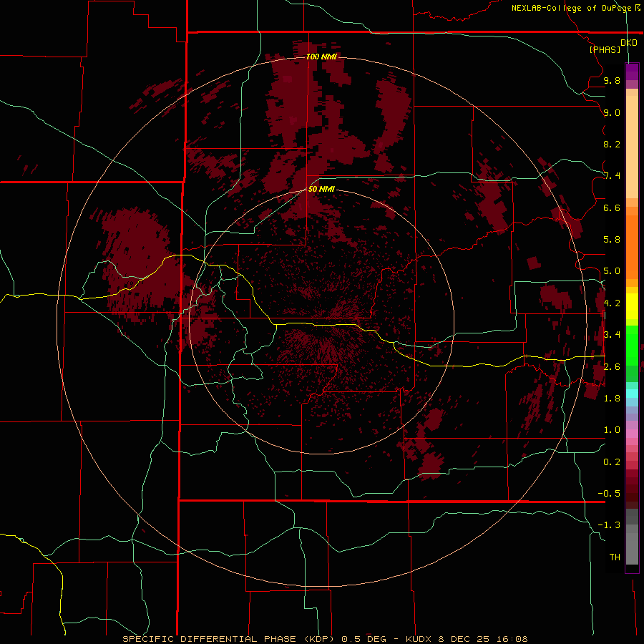This screenshot has width=644, height=644.
Task: Click the [PHAS] label above the color bar
Action: coord(605,49)
